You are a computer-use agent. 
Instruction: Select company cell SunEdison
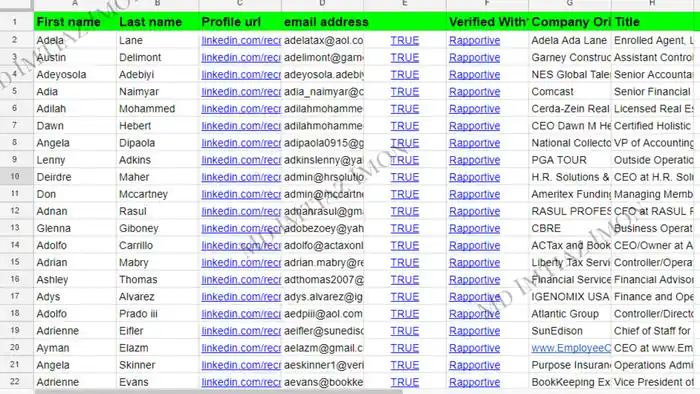(x=570, y=331)
